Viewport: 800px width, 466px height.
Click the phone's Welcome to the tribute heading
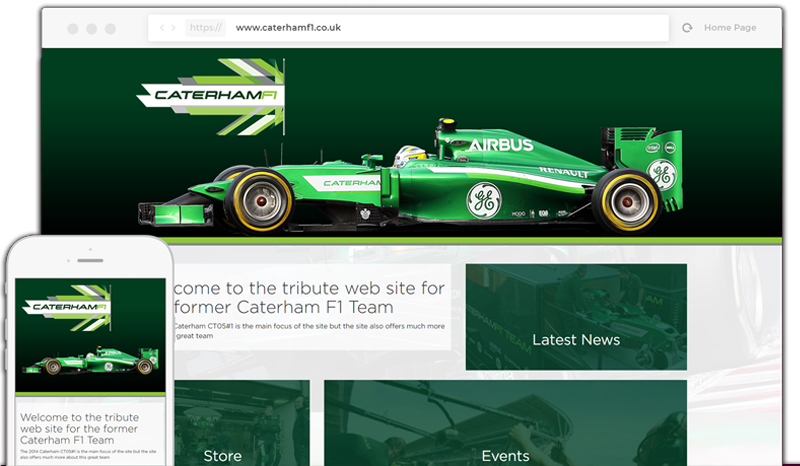pyautogui.click(x=80, y=429)
